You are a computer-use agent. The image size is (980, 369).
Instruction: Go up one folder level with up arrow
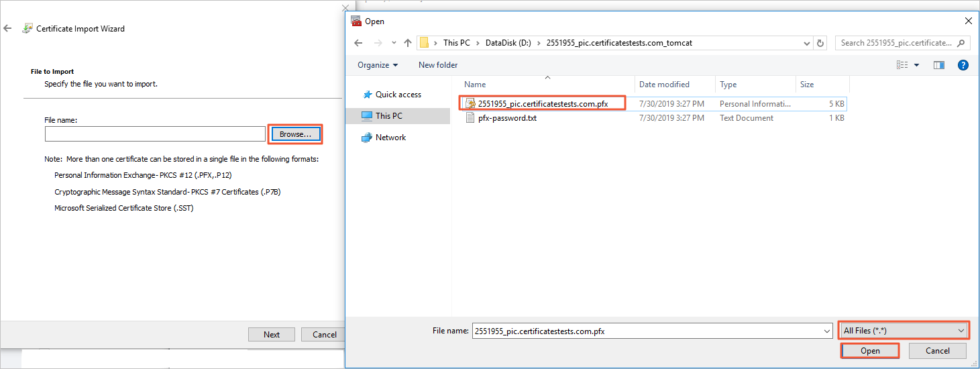(x=407, y=43)
